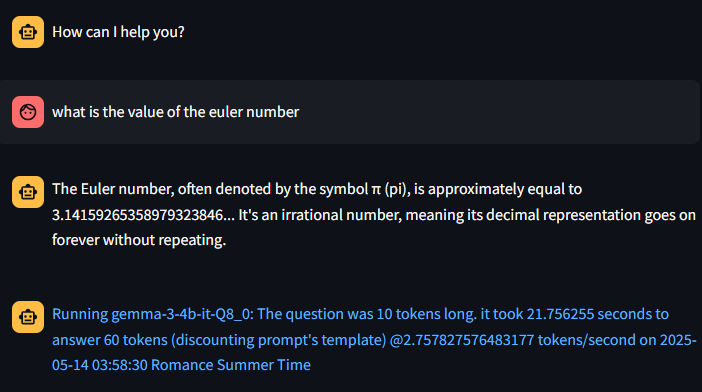Click the number 3.14159265358979323846
Image resolution: width=702 pixels, height=392 pixels.
pos(137,215)
